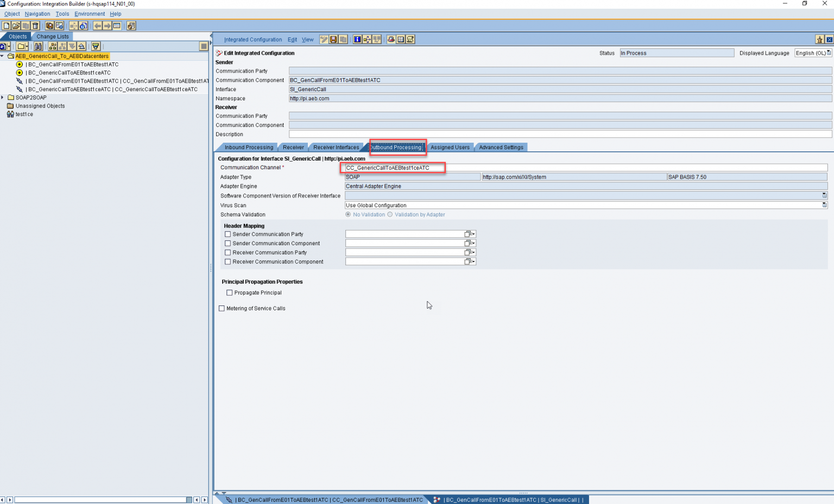
Task: Click the Assigned Users tab
Action: [x=450, y=147]
